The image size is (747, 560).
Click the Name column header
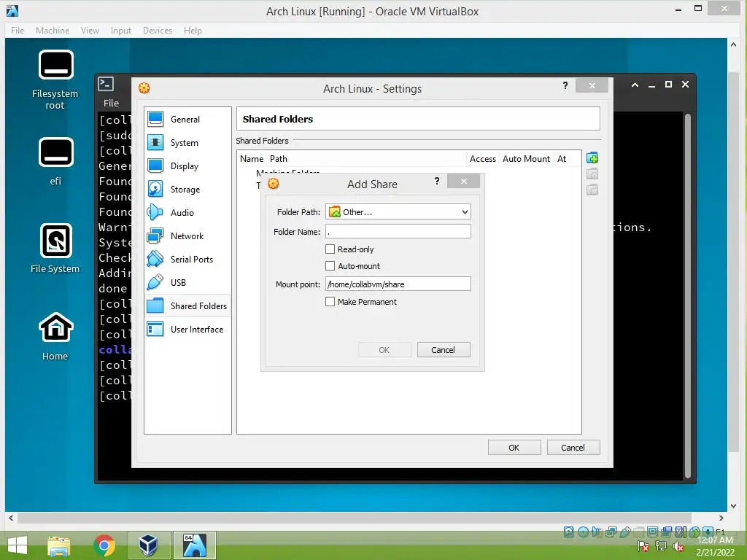(252, 158)
